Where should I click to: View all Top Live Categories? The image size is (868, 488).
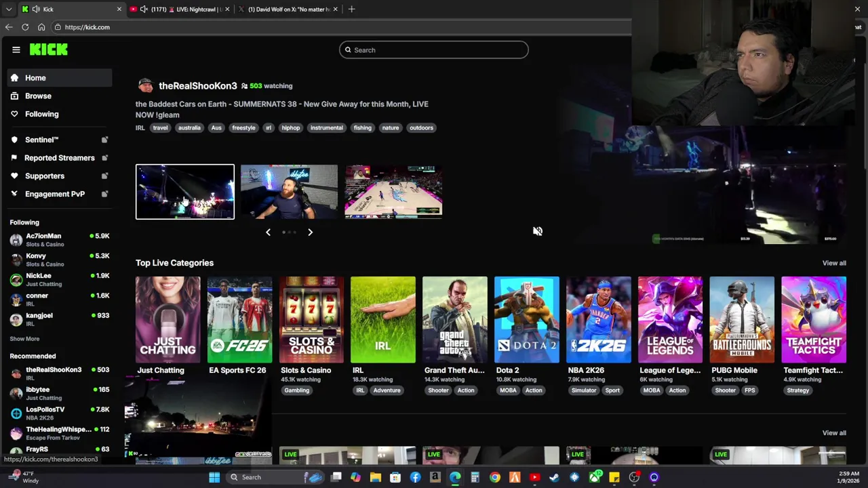834,263
